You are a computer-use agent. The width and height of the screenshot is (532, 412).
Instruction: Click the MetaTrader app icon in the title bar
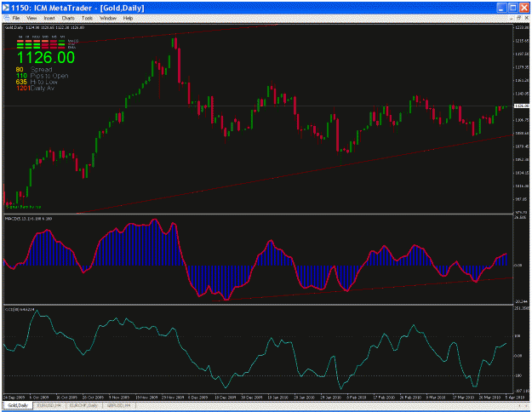click(x=6, y=8)
